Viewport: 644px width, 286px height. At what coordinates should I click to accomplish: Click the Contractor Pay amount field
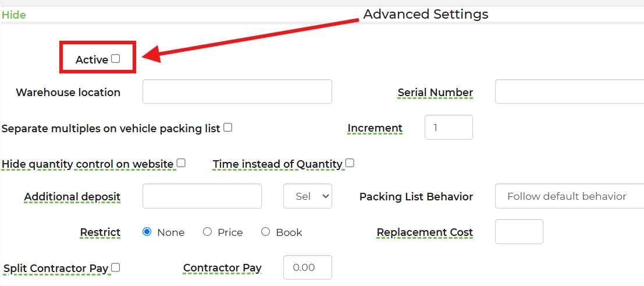(308, 267)
